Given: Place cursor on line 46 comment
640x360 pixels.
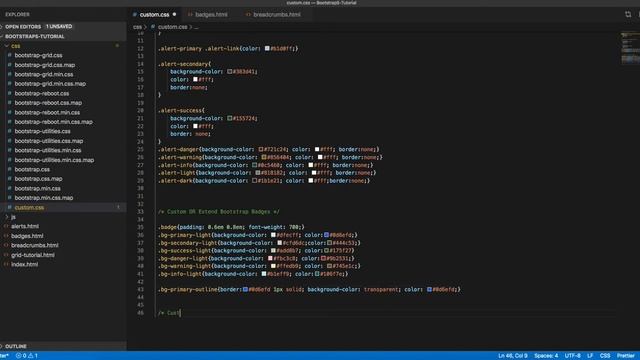Looking at the screenshot, I should 169,313.
